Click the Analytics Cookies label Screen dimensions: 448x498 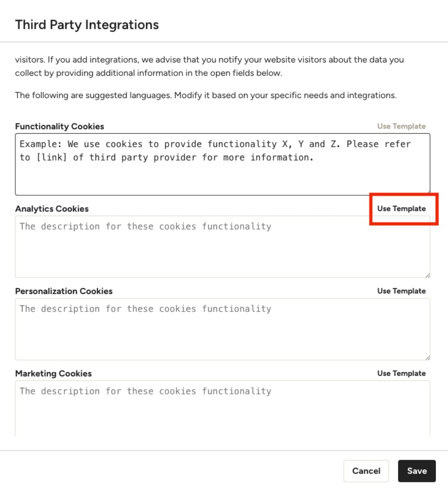click(x=52, y=209)
